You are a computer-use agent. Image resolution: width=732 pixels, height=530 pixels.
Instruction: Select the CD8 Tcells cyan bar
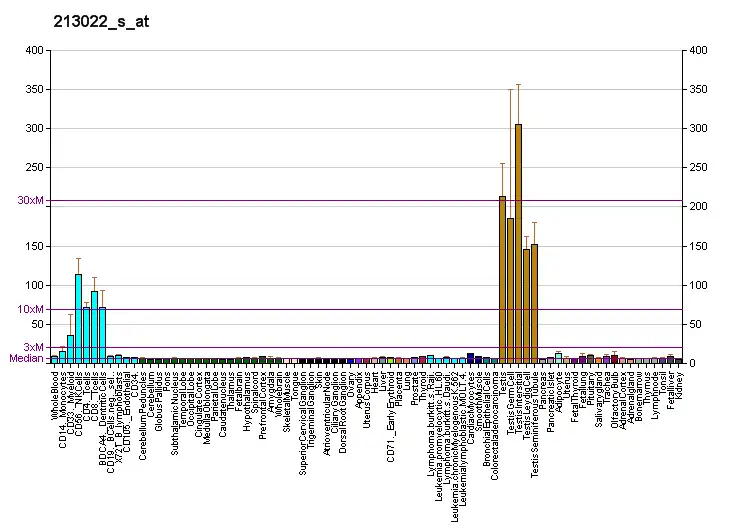(x=94, y=326)
